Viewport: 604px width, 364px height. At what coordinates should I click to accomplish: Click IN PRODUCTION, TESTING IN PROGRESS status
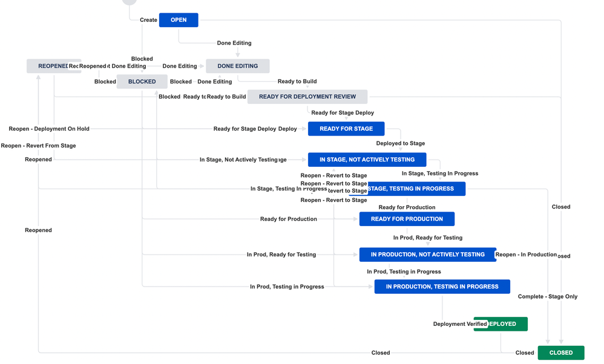tap(442, 287)
